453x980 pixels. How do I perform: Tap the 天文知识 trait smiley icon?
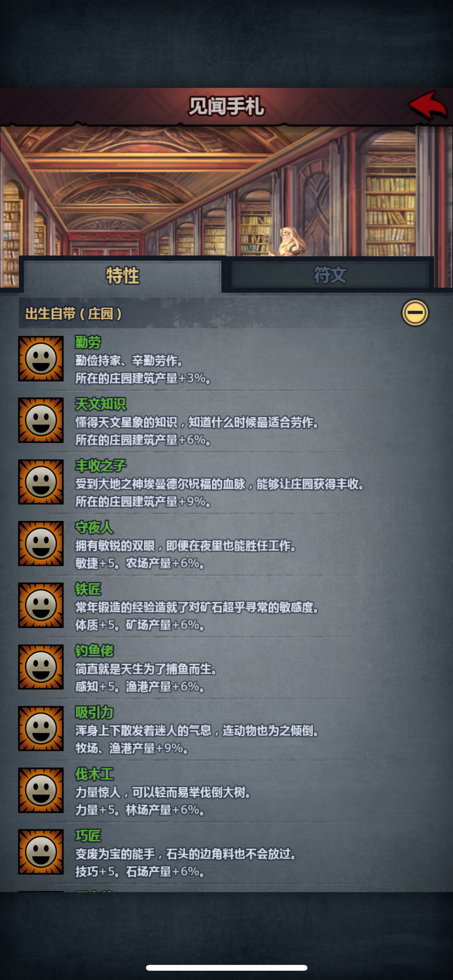click(41, 420)
